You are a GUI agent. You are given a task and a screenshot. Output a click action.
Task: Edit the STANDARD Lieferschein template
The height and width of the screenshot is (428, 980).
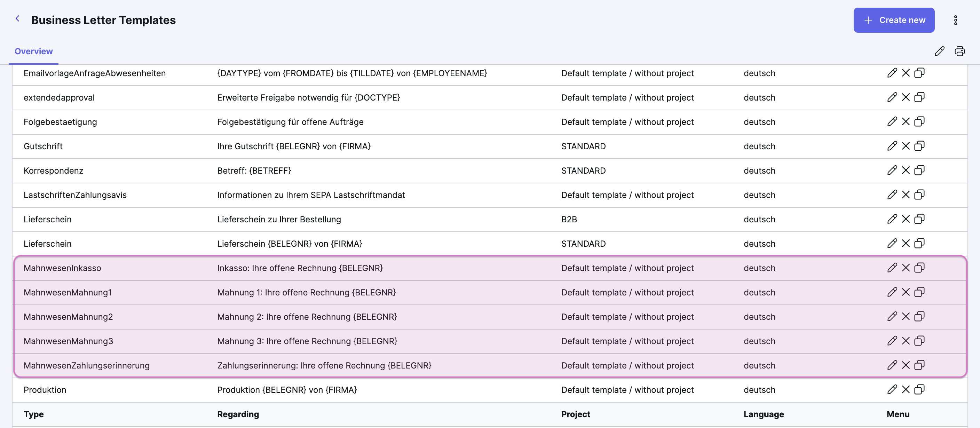point(892,244)
